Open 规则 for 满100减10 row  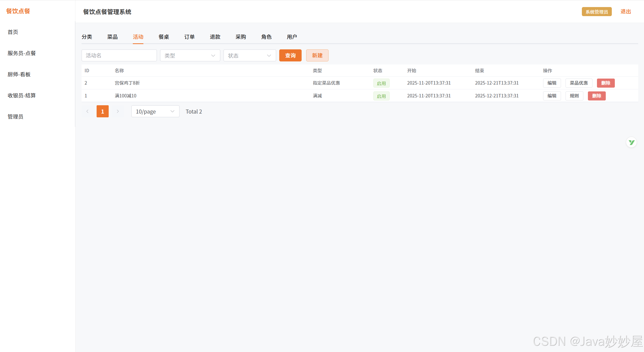point(574,96)
